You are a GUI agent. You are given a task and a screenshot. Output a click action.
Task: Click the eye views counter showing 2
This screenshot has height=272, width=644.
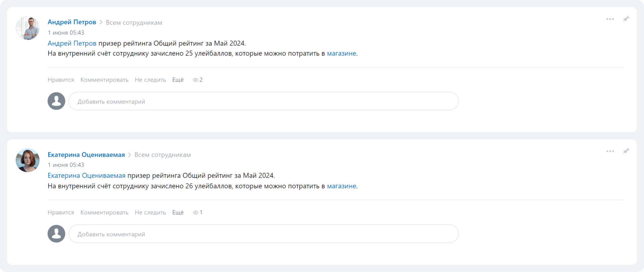[198, 80]
